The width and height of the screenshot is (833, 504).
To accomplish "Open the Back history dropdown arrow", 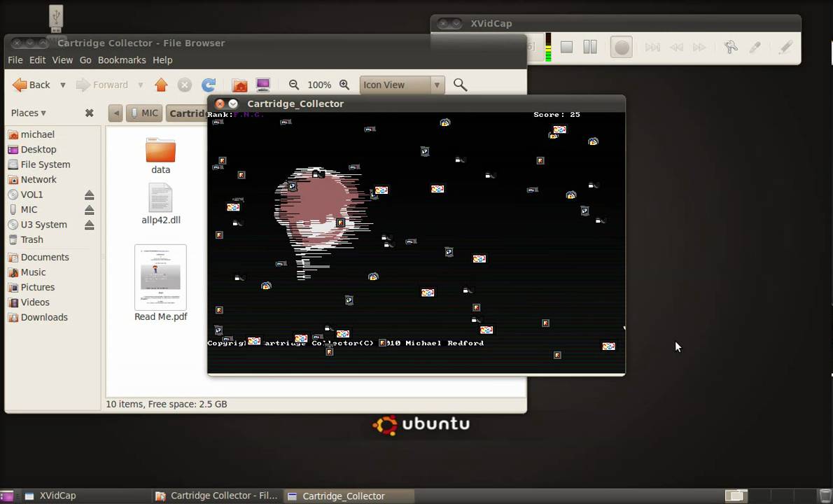I will [x=63, y=85].
